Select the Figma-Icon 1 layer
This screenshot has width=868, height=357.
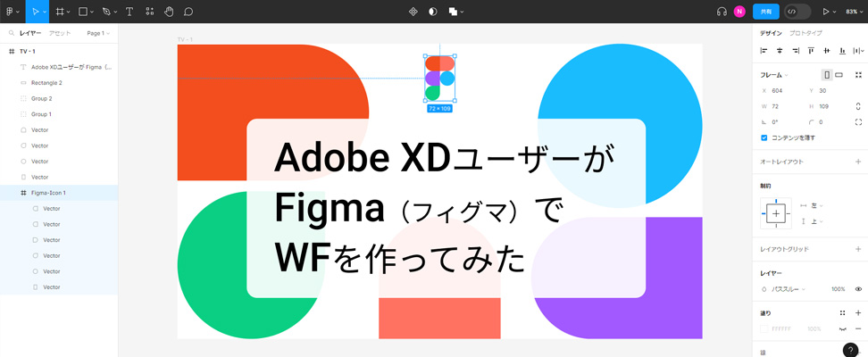tap(59, 193)
